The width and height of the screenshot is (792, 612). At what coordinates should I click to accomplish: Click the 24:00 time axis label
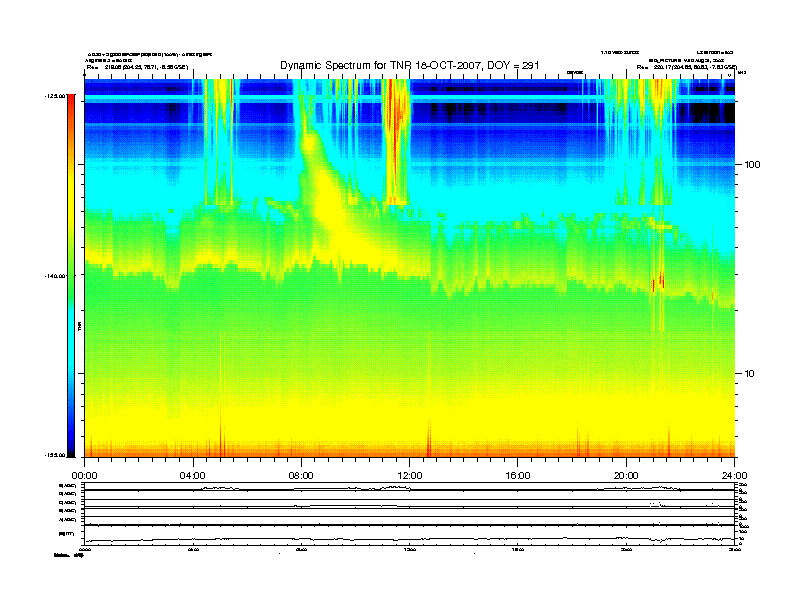pyautogui.click(x=734, y=476)
